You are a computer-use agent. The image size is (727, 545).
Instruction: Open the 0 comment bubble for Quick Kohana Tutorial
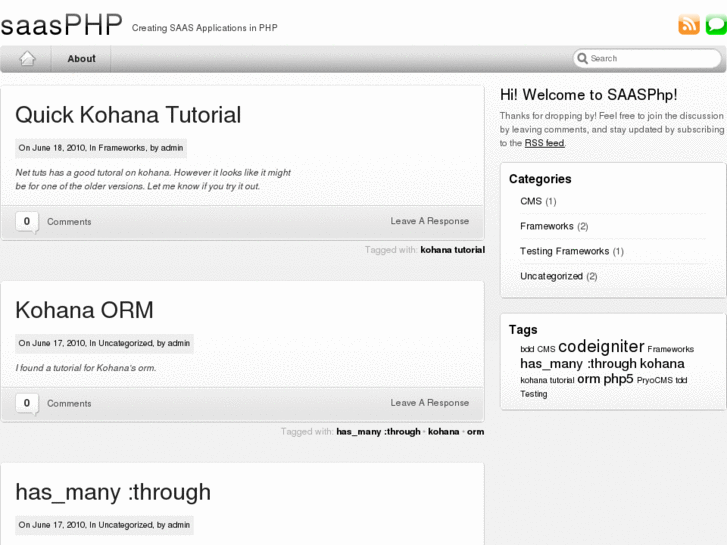click(x=26, y=221)
